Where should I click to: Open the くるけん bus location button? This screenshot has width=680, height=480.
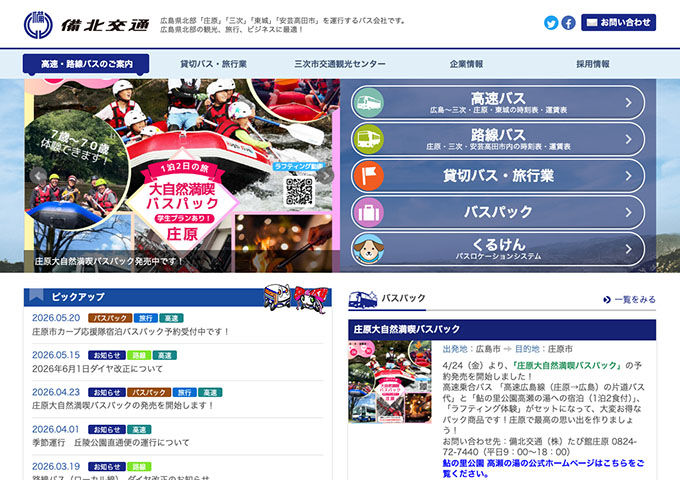498,249
